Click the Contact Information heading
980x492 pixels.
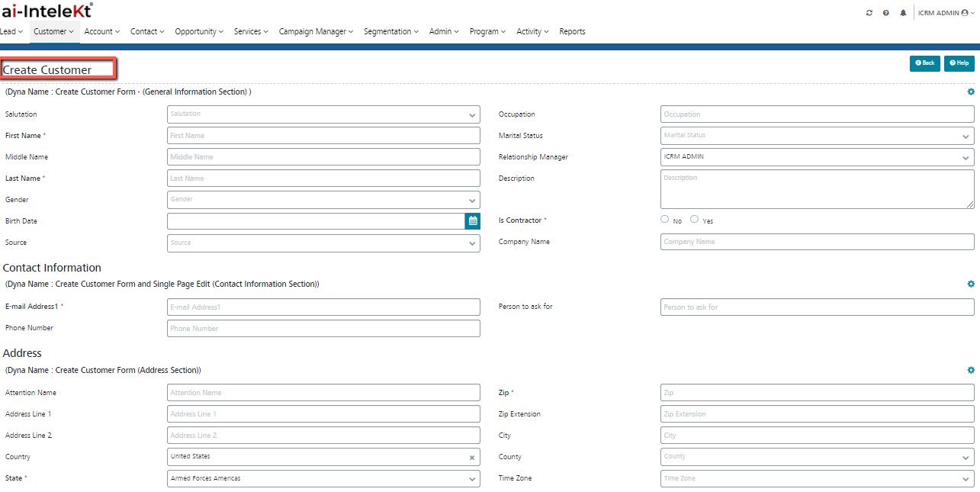tap(52, 268)
